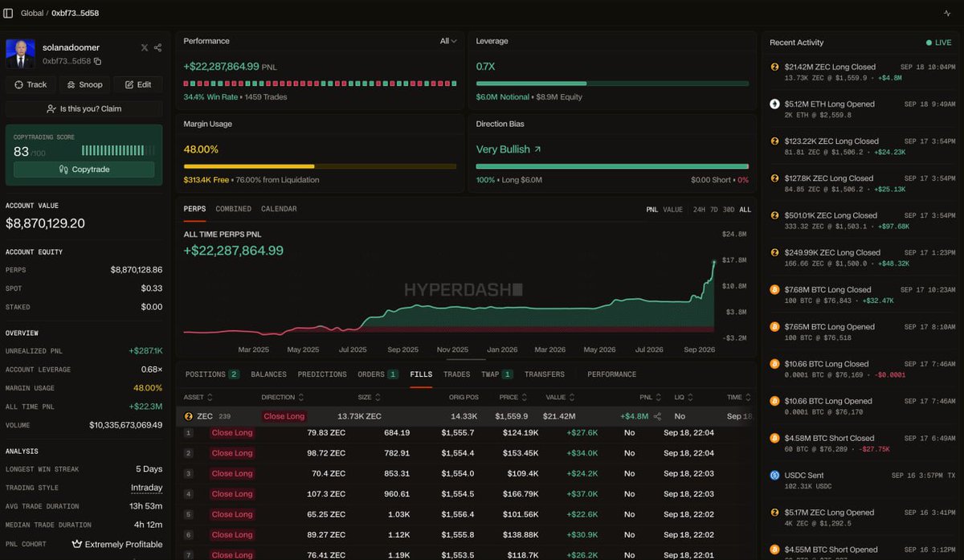Screen dimensions: 964x560
Task: Open the BALANCES tab
Action: coord(268,374)
